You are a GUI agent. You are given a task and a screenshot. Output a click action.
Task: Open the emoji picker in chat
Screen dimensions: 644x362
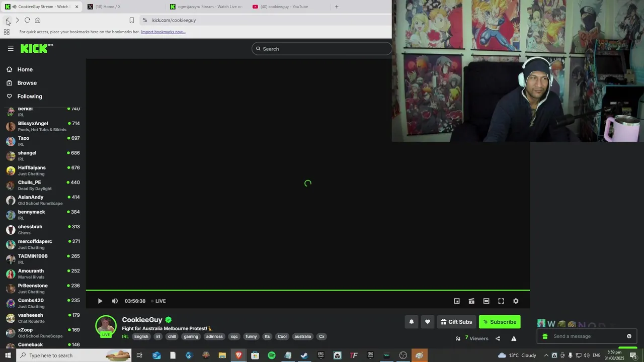pyautogui.click(x=629, y=336)
